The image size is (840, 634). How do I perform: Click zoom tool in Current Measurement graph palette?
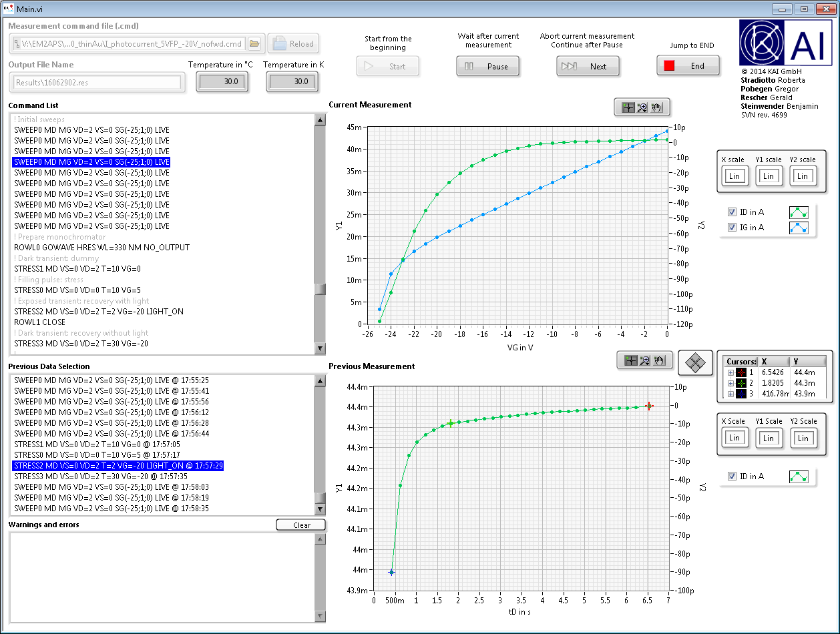pos(642,107)
